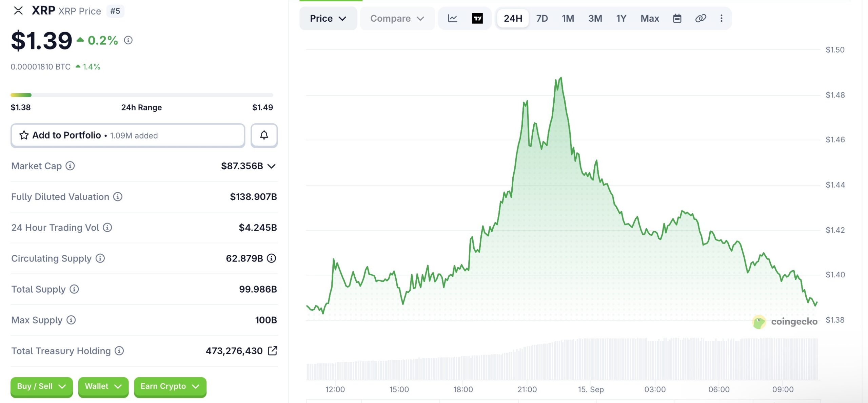This screenshot has width=868, height=403.
Task: Open Fully Diluted Valuation info icon
Action: (x=118, y=197)
